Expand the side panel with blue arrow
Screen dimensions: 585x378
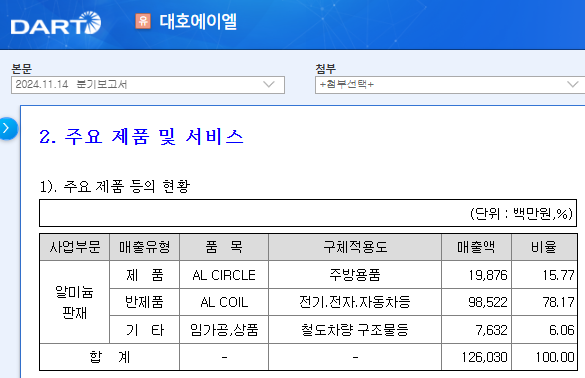[7, 129]
